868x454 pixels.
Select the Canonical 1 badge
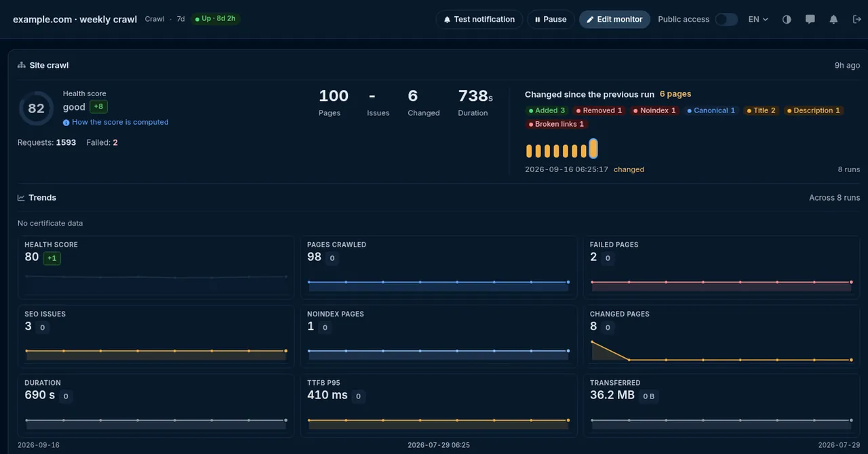tap(711, 110)
